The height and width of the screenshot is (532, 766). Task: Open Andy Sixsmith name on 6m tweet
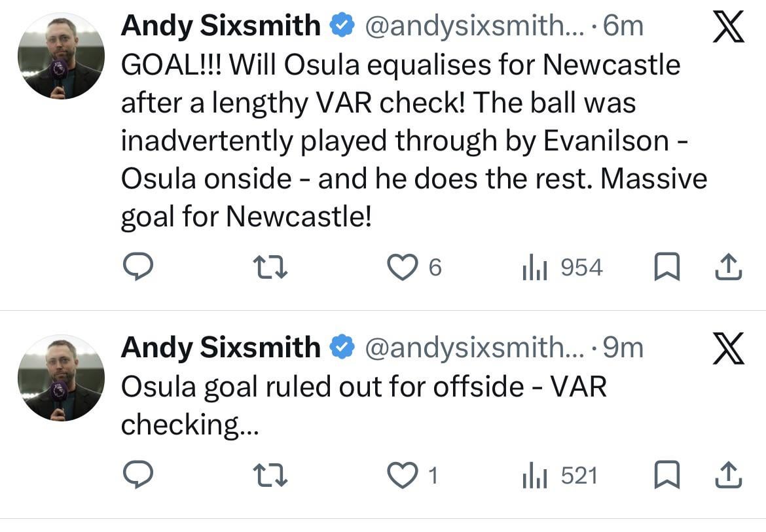pyautogui.click(x=221, y=27)
